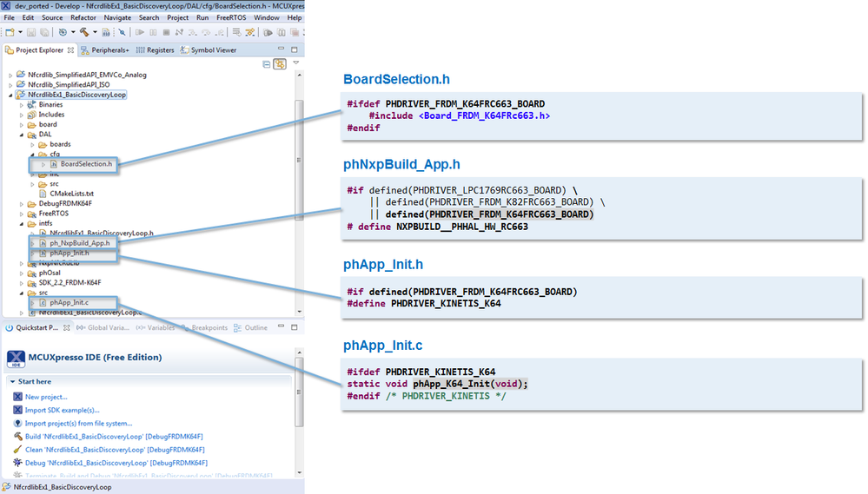This screenshot has width=868, height=494.
Task: Open the Refactor menu
Action: (83, 17)
